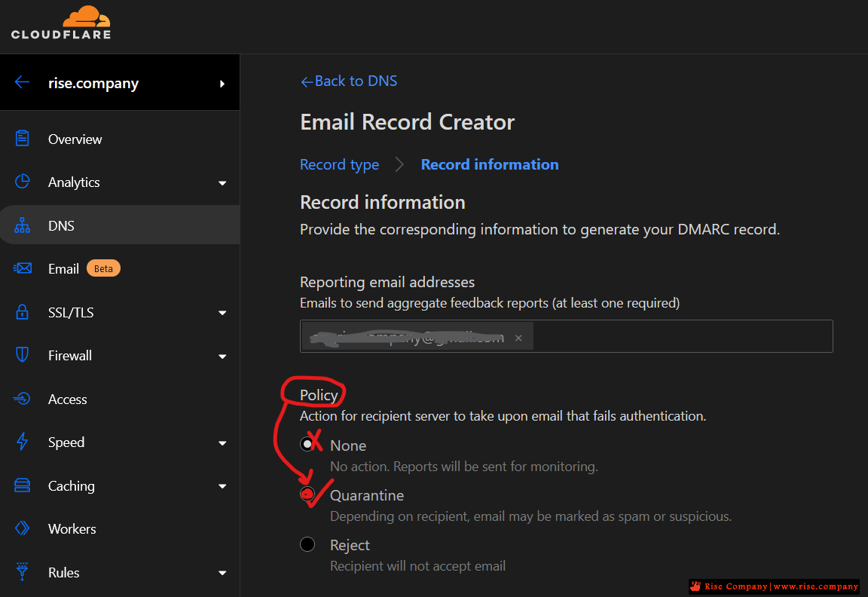Click the Overview clipboard icon in sidebar
The width and height of the screenshot is (868, 597).
click(x=23, y=139)
